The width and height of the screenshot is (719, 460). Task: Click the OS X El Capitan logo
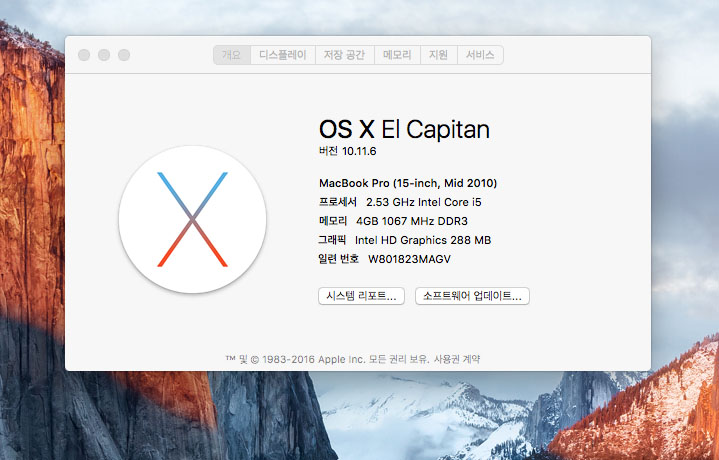coord(192,219)
